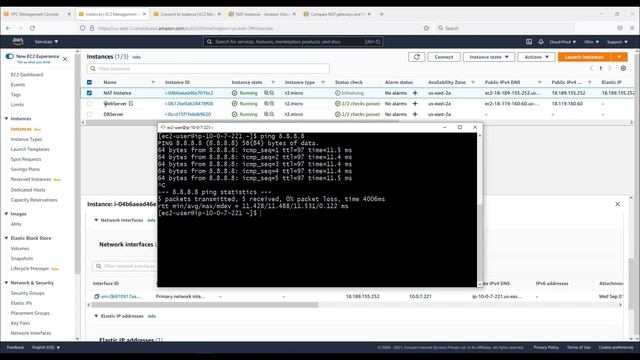Open network interface eni link

(x=121, y=296)
